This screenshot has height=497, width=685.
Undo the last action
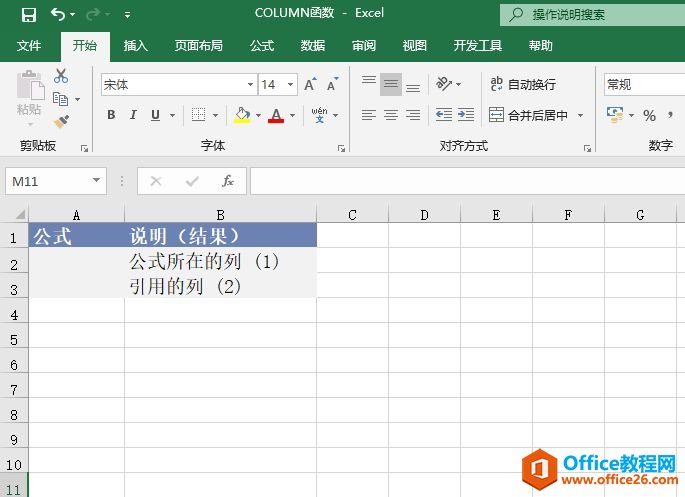click(x=58, y=14)
